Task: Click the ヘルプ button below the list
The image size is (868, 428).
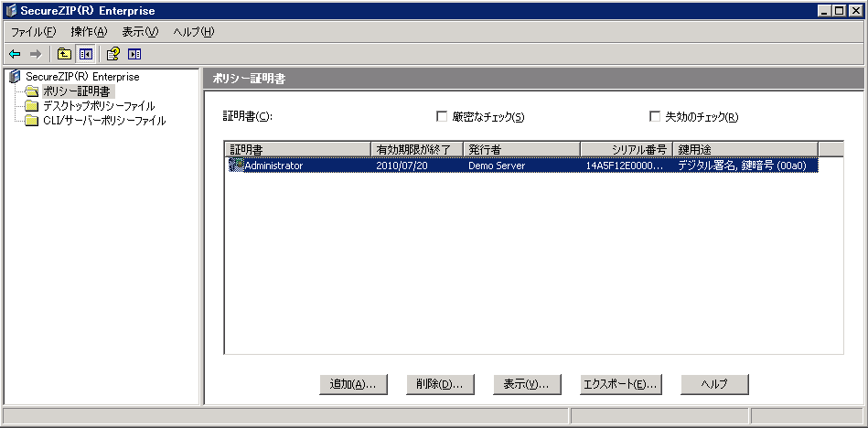Action: (714, 384)
